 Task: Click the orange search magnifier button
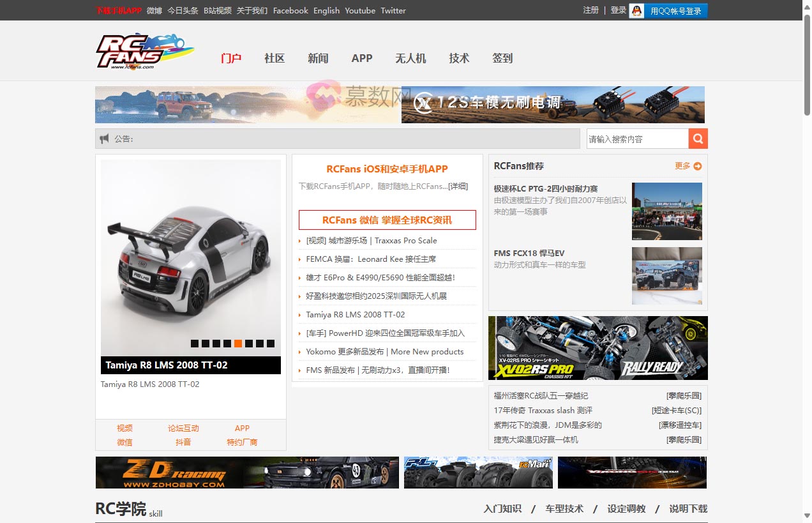click(x=698, y=139)
